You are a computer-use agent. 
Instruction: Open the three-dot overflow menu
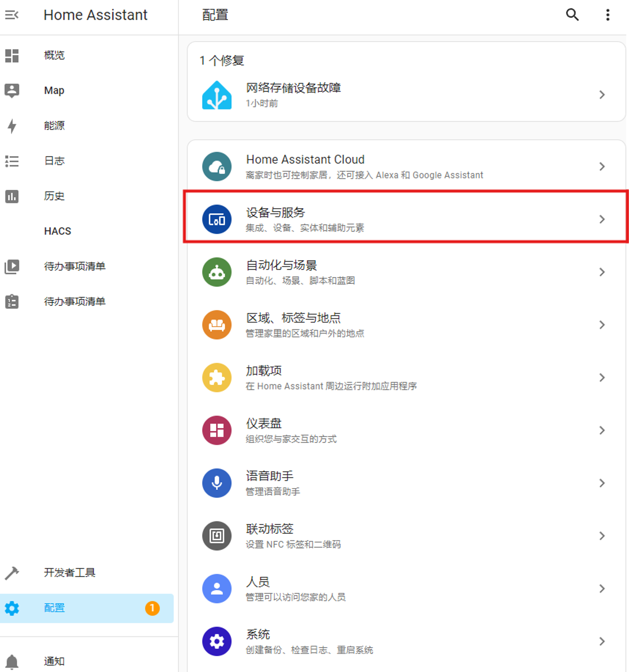607,15
